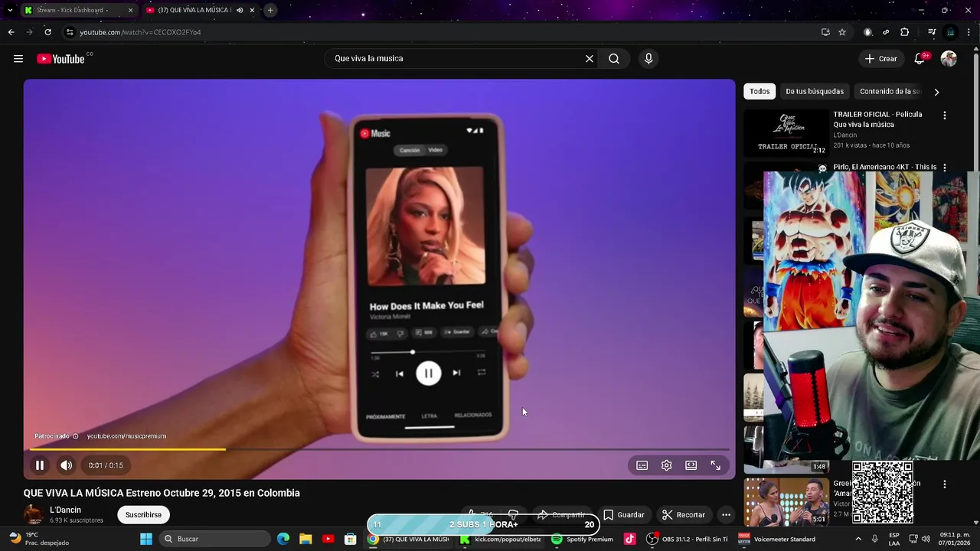Save video with the Guardar button
980x551 pixels.
coord(624,515)
